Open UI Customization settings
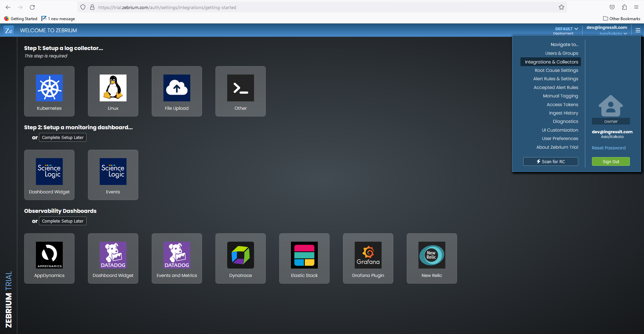 pos(560,130)
